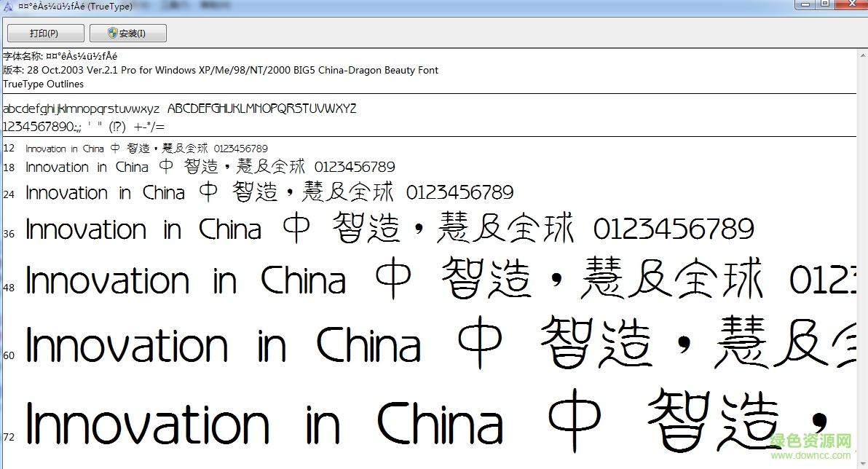Click the minimize icon of the window
This screenshot has width=868, height=469.
pyautogui.click(x=806, y=6)
